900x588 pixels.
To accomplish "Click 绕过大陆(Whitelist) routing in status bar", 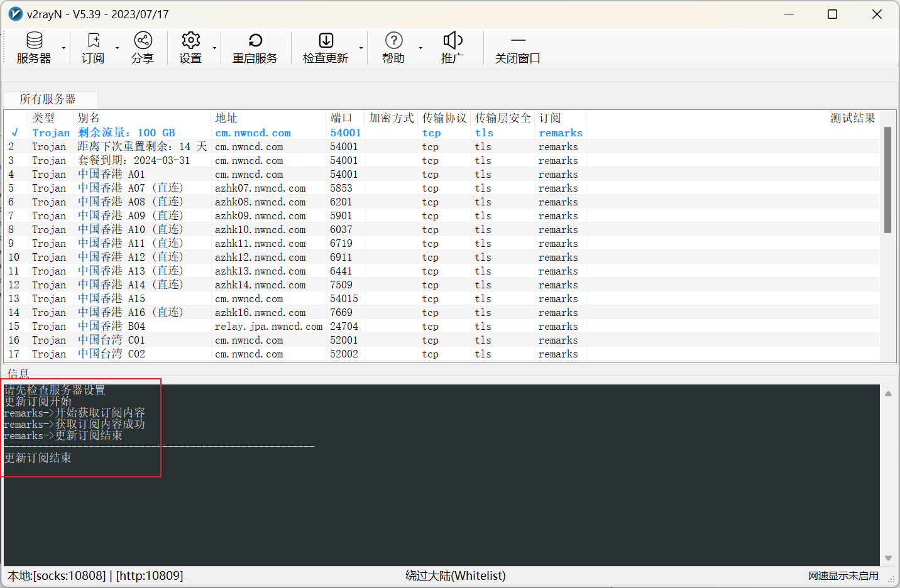I will pos(455,575).
